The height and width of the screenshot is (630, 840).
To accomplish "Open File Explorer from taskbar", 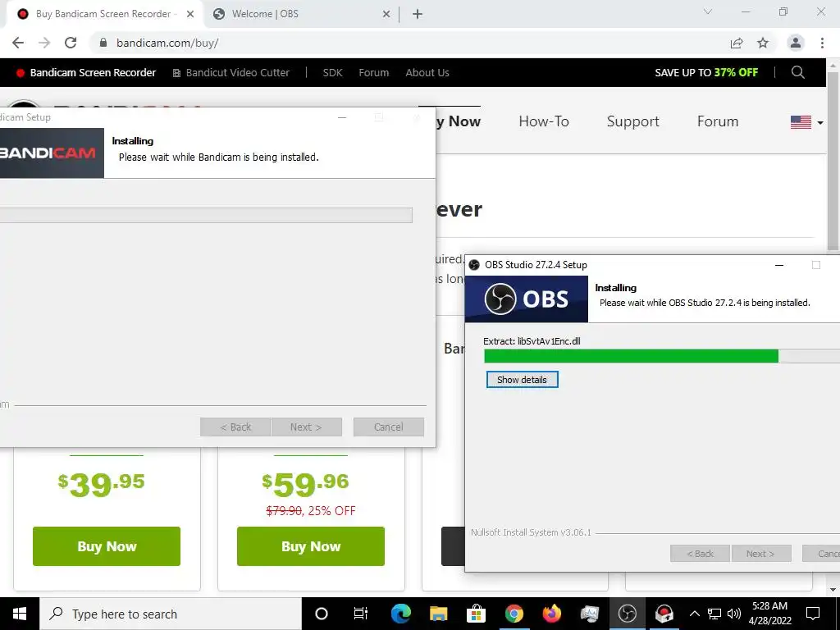I will (438, 614).
